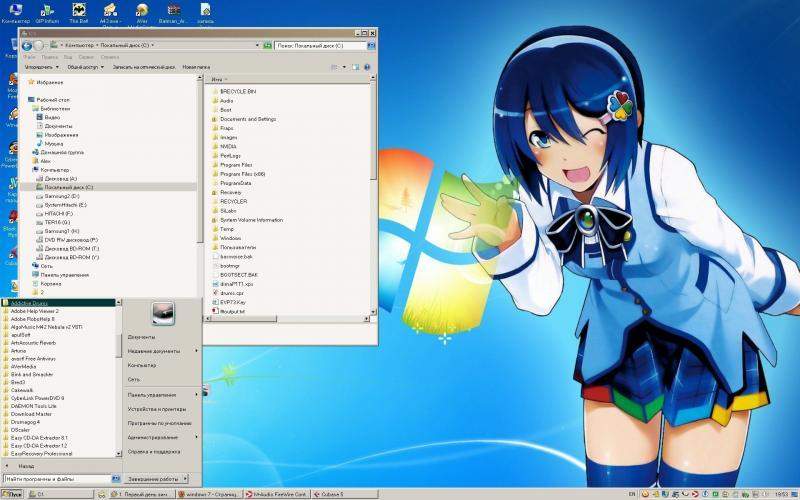Open the Общий доступ dropdown menu
The width and height of the screenshot is (800, 500).
click(x=86, y=67)
